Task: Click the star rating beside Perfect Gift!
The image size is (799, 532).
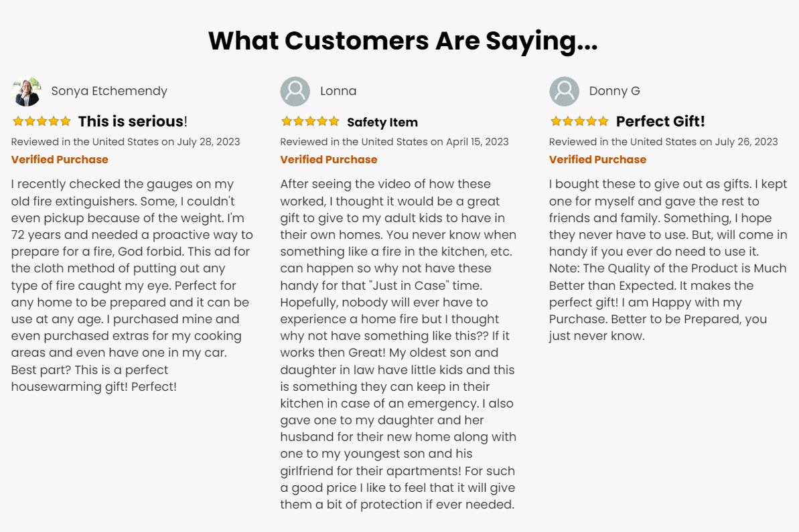Action: tap(579, 121)
